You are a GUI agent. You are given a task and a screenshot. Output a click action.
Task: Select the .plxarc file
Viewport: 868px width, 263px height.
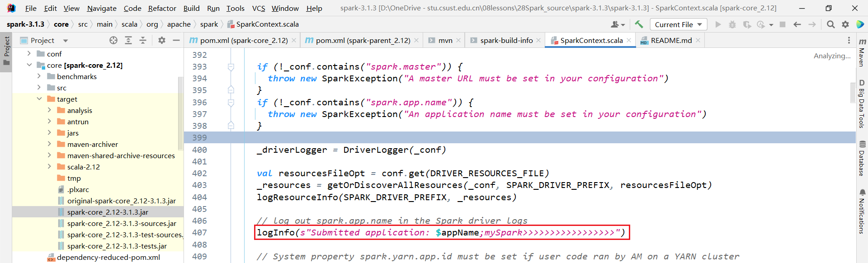click(x=78, y=189)
